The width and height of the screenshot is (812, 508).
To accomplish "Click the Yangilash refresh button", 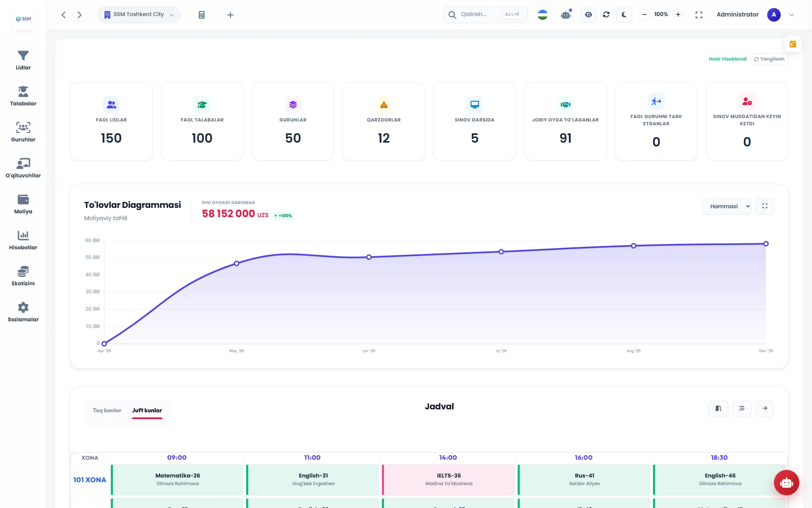I will pos(769,59).
